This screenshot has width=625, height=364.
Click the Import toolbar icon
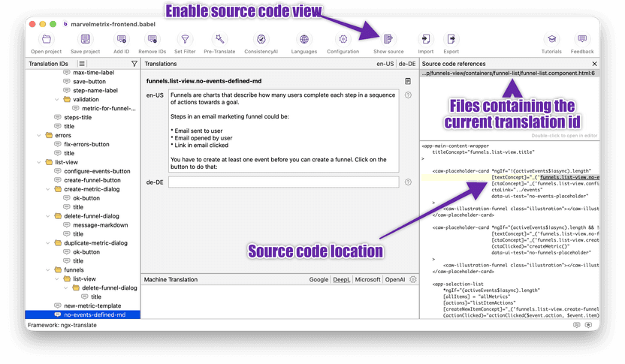426,40
